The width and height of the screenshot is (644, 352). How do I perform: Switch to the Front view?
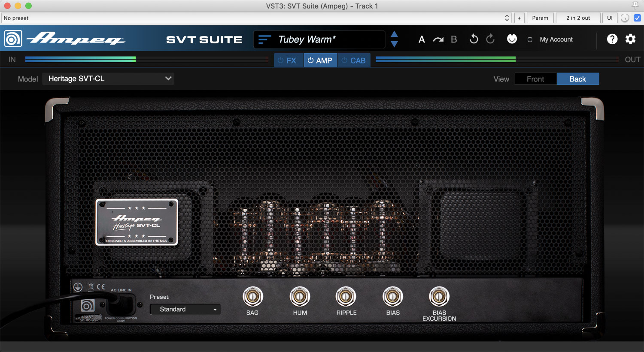coord(535,79)
